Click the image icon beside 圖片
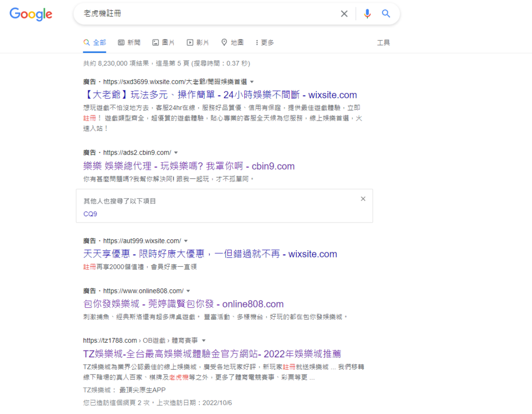 [155, 43]
